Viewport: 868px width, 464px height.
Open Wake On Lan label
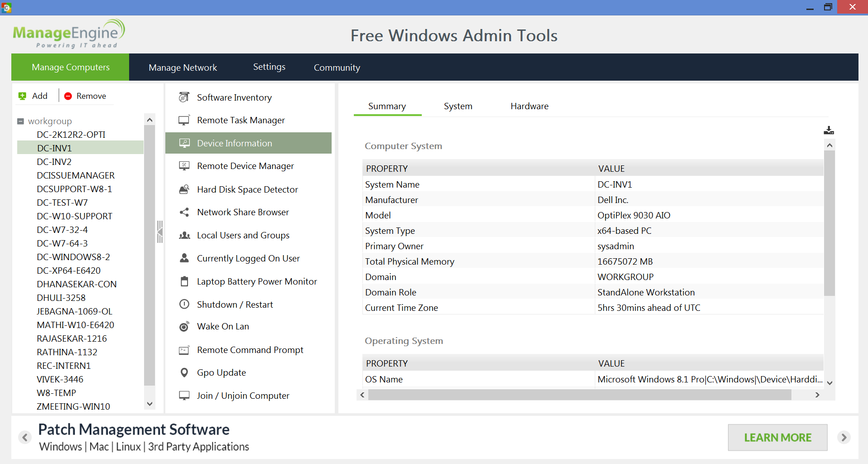223,326
